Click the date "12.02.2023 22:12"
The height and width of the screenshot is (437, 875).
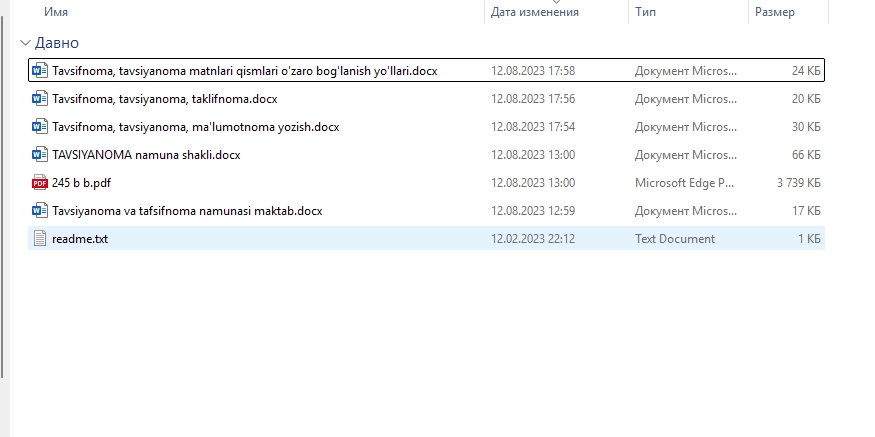point(532,239)
